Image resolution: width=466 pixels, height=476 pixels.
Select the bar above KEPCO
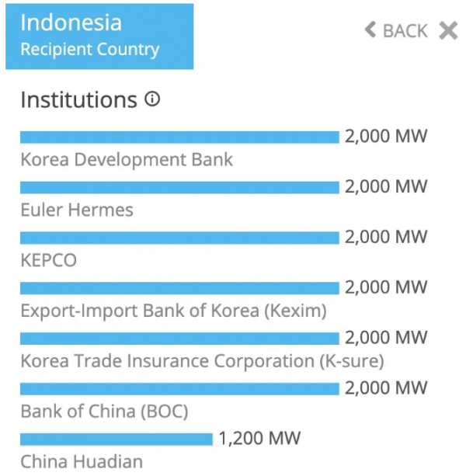click(x=179, y=238)
